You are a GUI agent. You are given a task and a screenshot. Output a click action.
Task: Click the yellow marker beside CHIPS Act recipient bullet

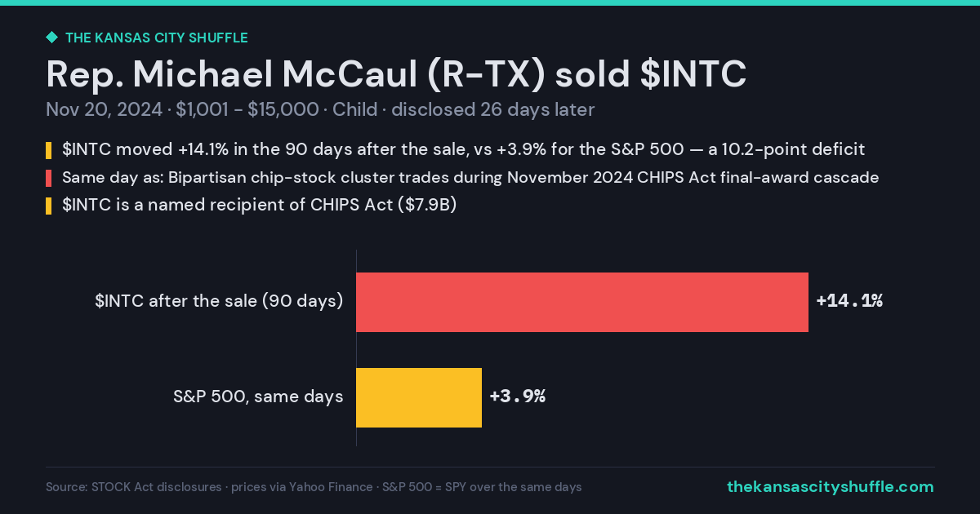(49, 206)
